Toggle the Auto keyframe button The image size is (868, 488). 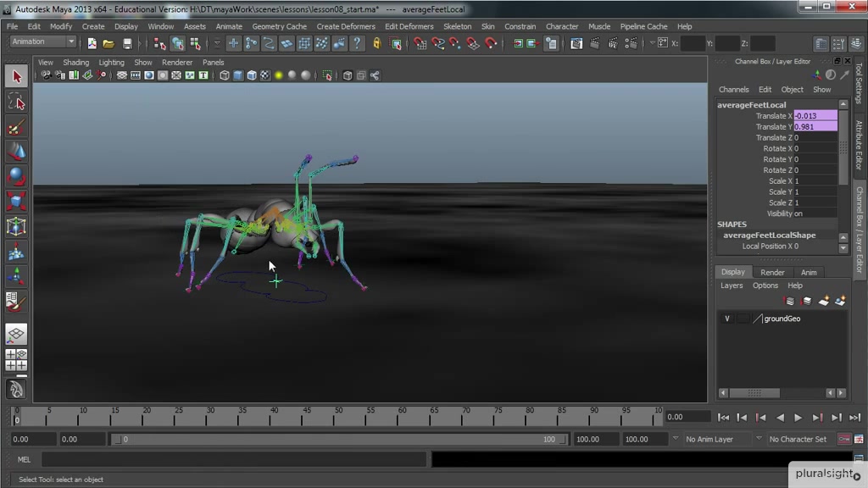[844, 439]
